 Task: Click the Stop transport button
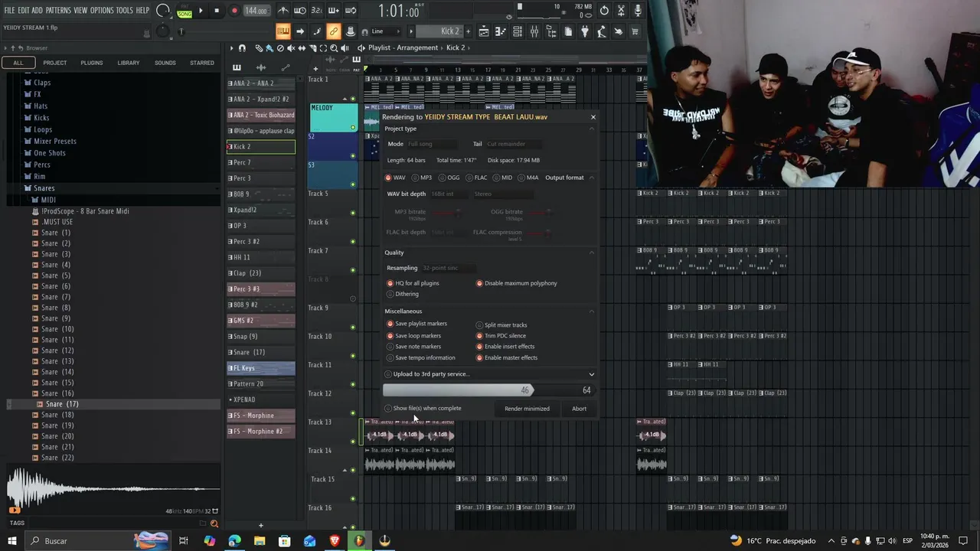[x=217, y=11]
